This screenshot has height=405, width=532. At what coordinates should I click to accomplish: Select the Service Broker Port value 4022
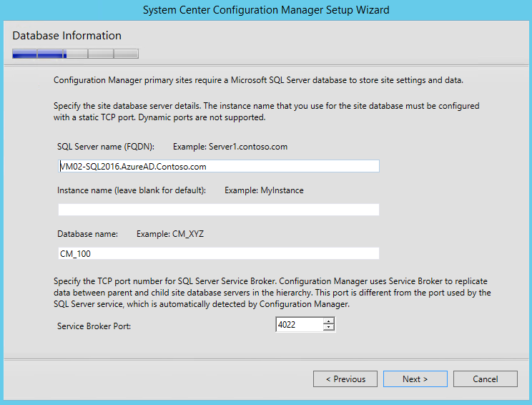click(x=299, y=325)
